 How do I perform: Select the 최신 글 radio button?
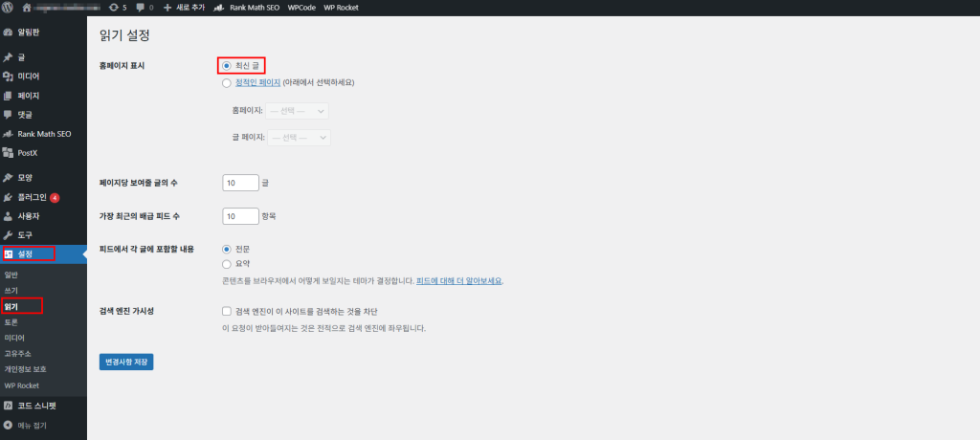[x=226, y=66]
